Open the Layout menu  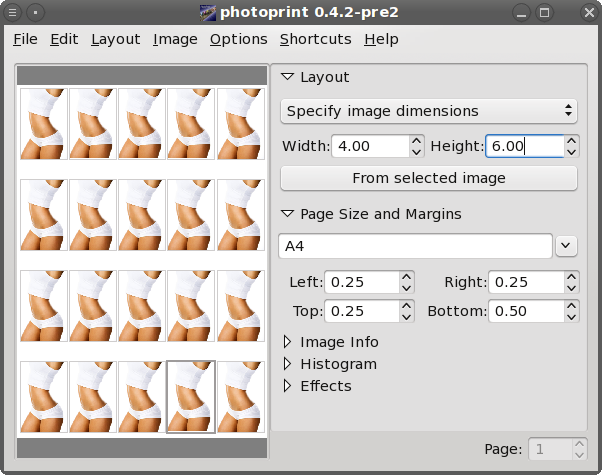(x=115, y=39)
